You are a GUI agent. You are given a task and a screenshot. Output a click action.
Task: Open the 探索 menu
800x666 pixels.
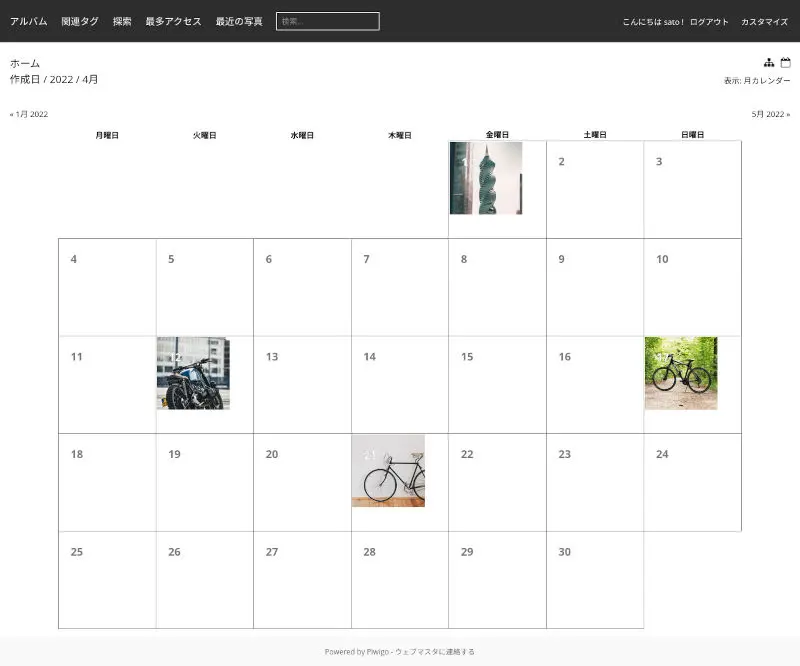point(122,21)
